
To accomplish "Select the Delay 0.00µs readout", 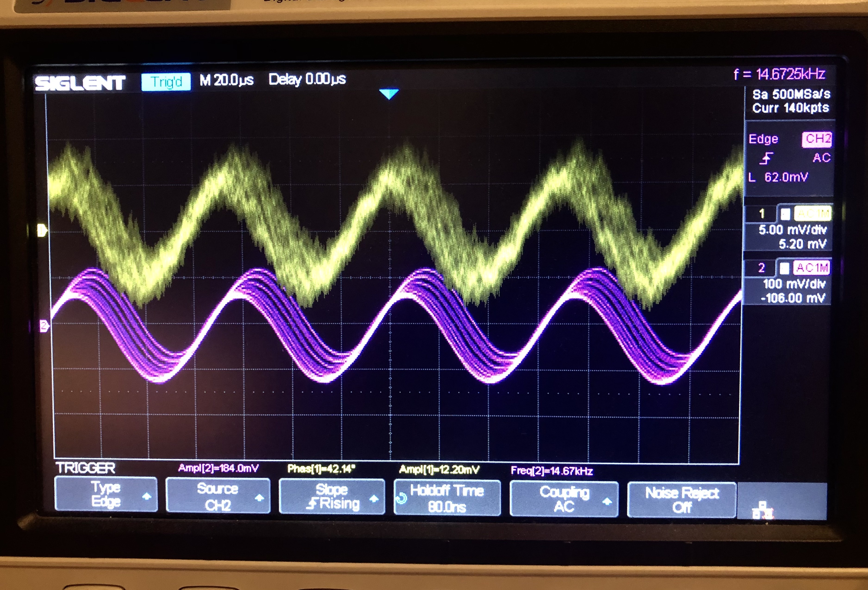I will pyautogui.click(x=307, y=79).
